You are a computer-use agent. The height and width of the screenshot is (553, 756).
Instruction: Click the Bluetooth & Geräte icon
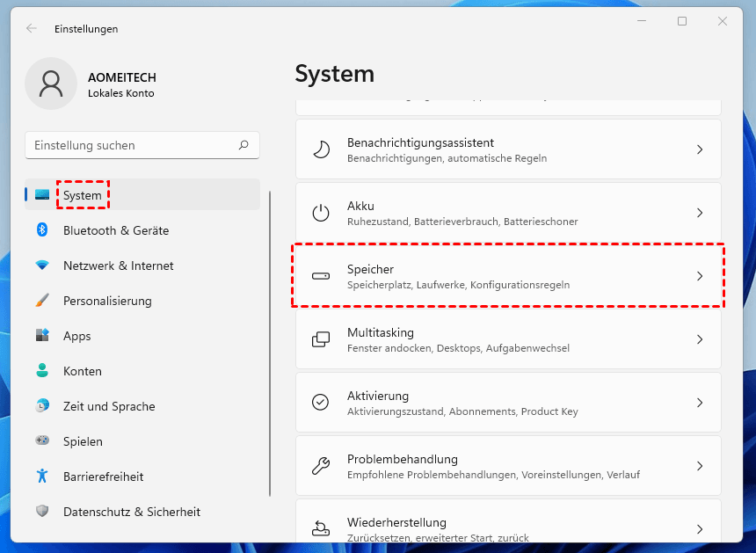click(x=41, y=230)
